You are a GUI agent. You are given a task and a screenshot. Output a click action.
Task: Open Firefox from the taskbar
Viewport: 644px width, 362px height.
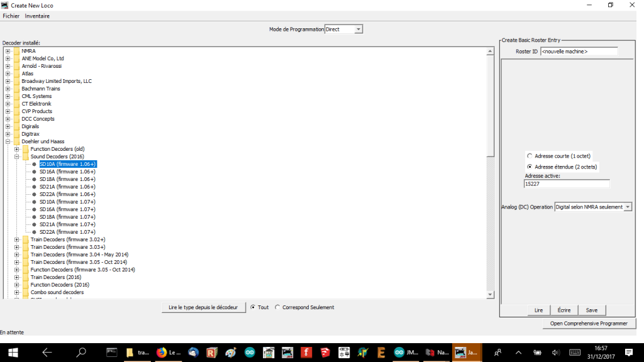pyautogui.click(x=162, y=353)
